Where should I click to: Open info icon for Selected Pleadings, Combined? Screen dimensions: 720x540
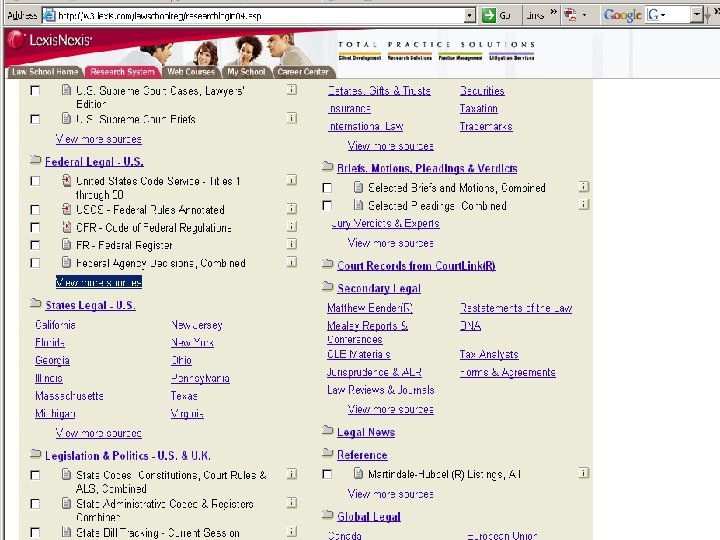584,204
